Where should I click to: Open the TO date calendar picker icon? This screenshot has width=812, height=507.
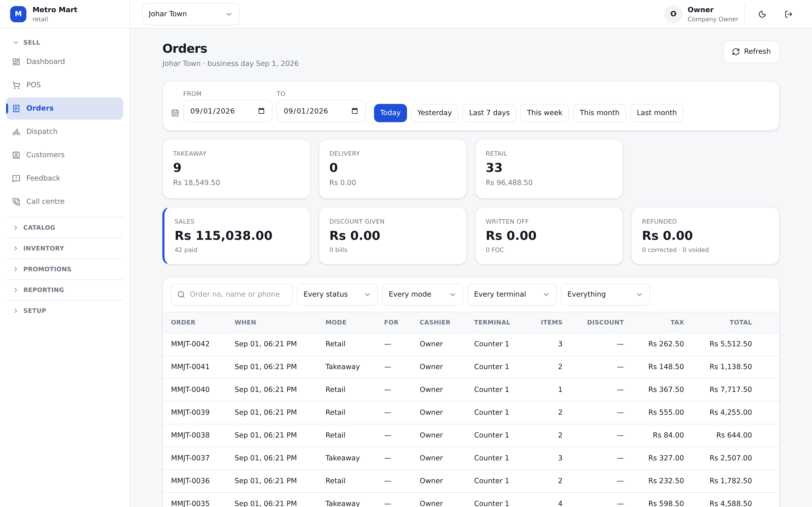tap(355, 111)
